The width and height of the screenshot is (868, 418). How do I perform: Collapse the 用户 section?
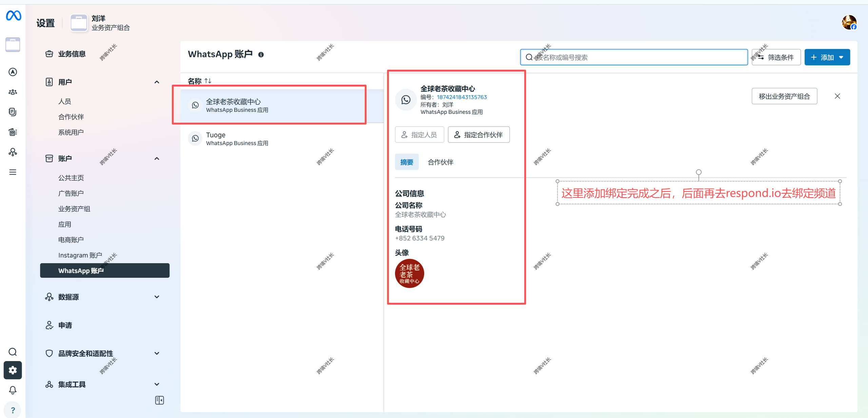coord(157,82)
